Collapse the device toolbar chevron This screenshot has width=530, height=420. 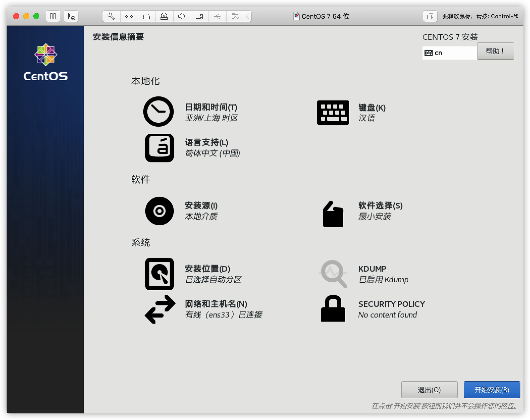[x=248, y=16]
